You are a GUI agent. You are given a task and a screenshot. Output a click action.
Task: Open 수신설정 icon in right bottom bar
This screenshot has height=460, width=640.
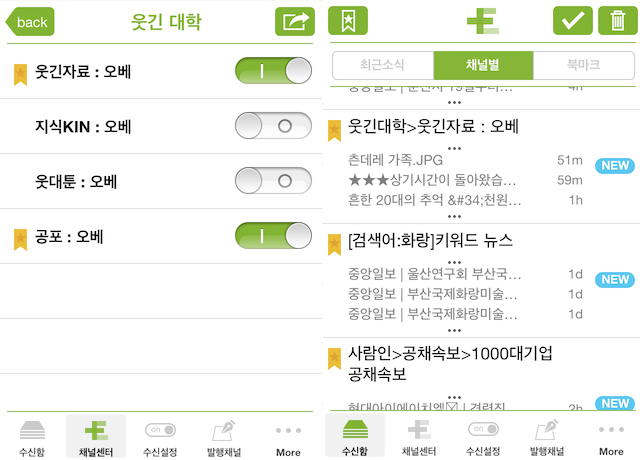pos(483,437)
